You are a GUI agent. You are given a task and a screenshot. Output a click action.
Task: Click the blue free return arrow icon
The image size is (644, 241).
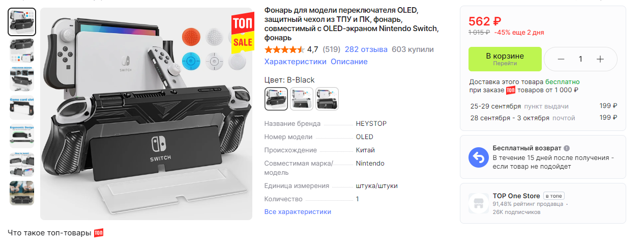(479, 157)
